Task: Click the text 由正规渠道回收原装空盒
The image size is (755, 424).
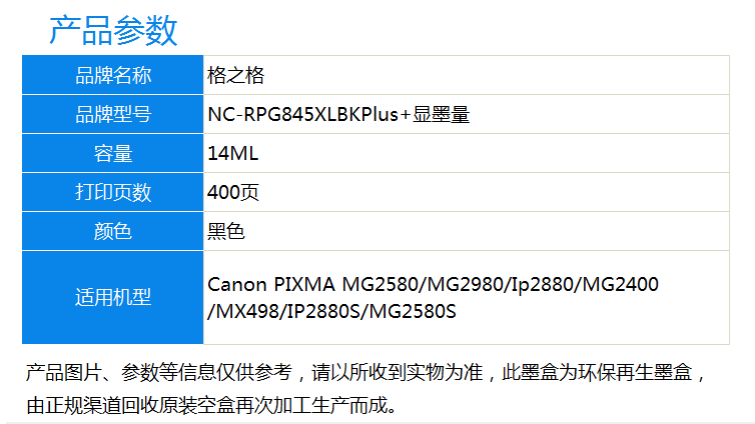Action: [x=130, y=405]
